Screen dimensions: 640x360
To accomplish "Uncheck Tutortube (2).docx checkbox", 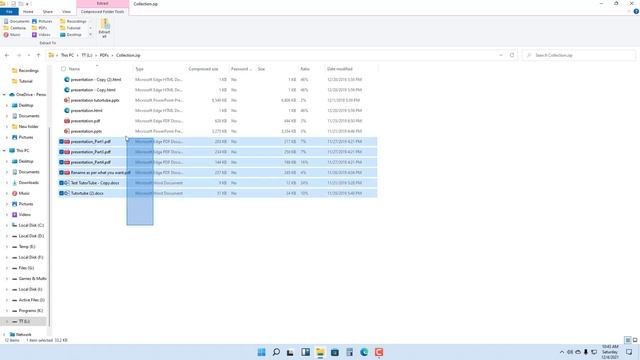I will click(61, 193).
